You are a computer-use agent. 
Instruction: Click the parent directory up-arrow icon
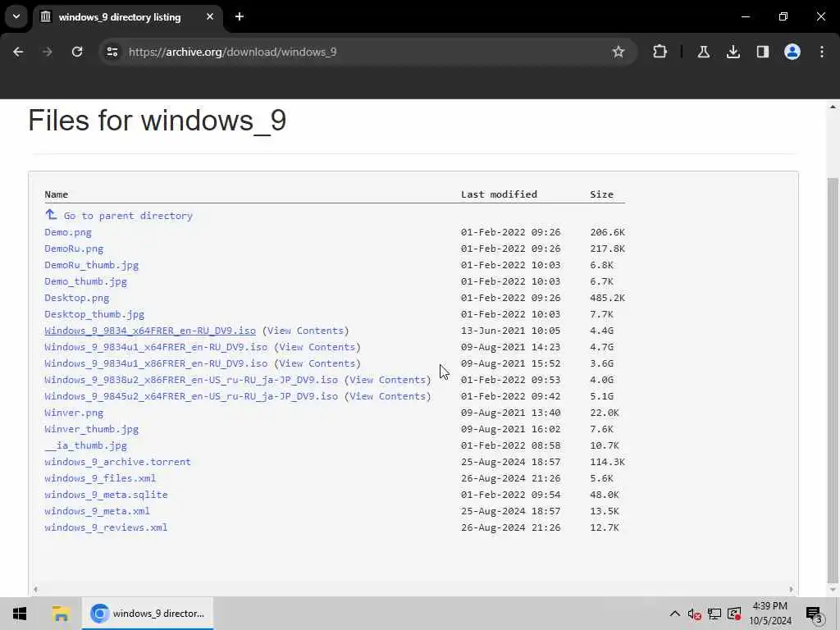(x=51, y=214)
